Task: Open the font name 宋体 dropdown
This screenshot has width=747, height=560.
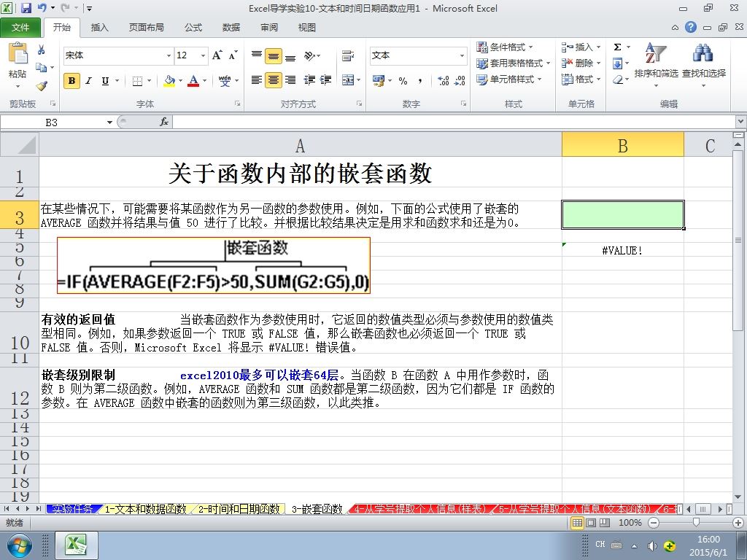Action: click(x=169, y=55)
